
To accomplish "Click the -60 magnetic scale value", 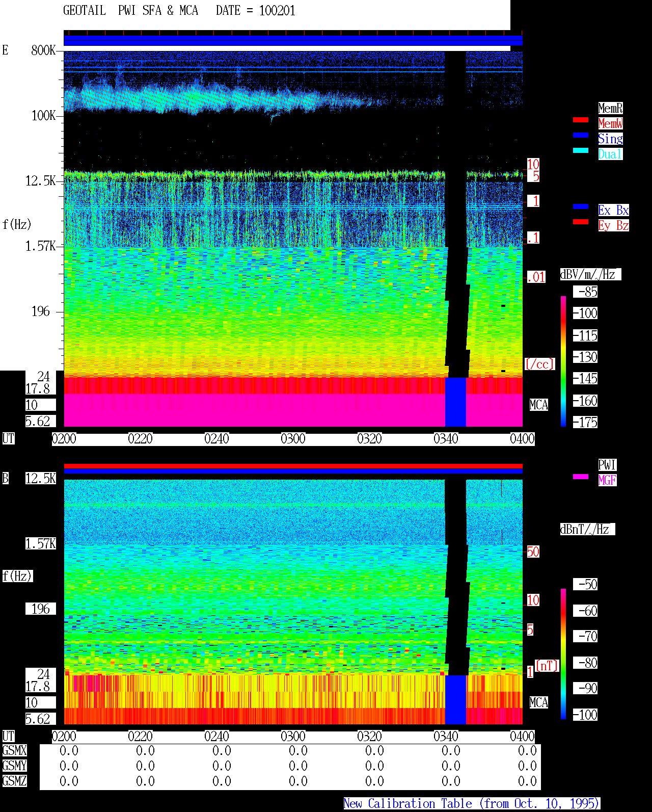I will click(x=585, y=611).
